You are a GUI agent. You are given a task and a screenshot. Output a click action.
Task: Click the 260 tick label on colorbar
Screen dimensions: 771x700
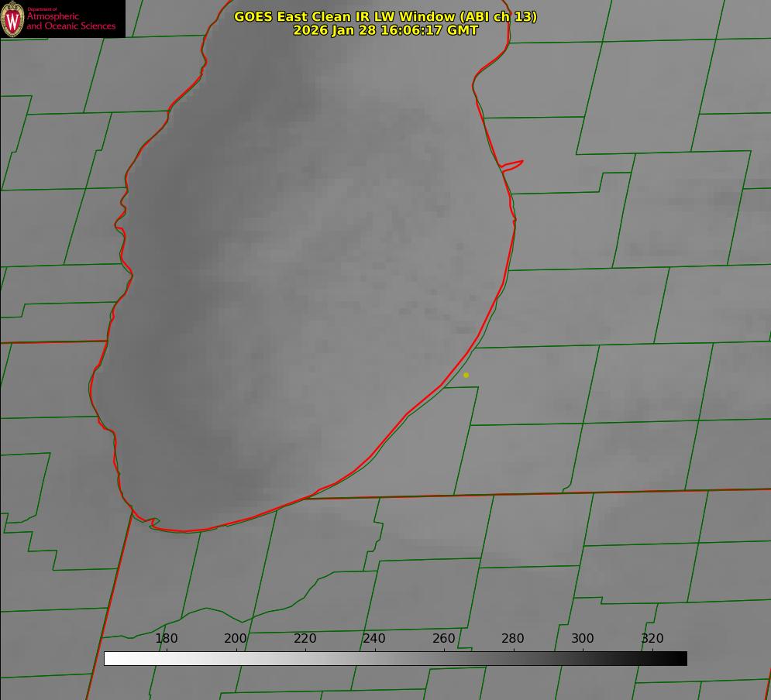(x=444, y=639)
